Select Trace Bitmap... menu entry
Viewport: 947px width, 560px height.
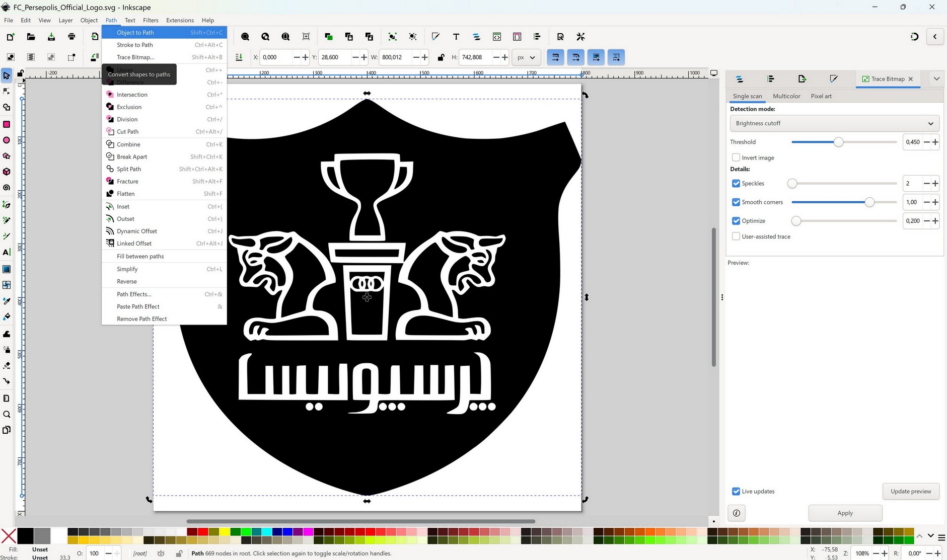tap(164, 57)
